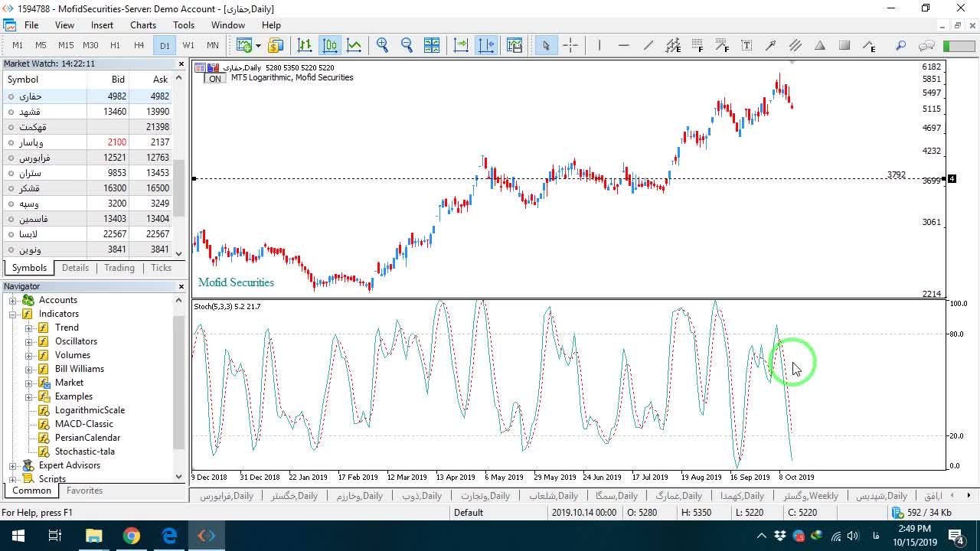The width and height of the screenshot is (980, 551).
Task: Expand the Expert Advisors node
Action: point(13,465)
